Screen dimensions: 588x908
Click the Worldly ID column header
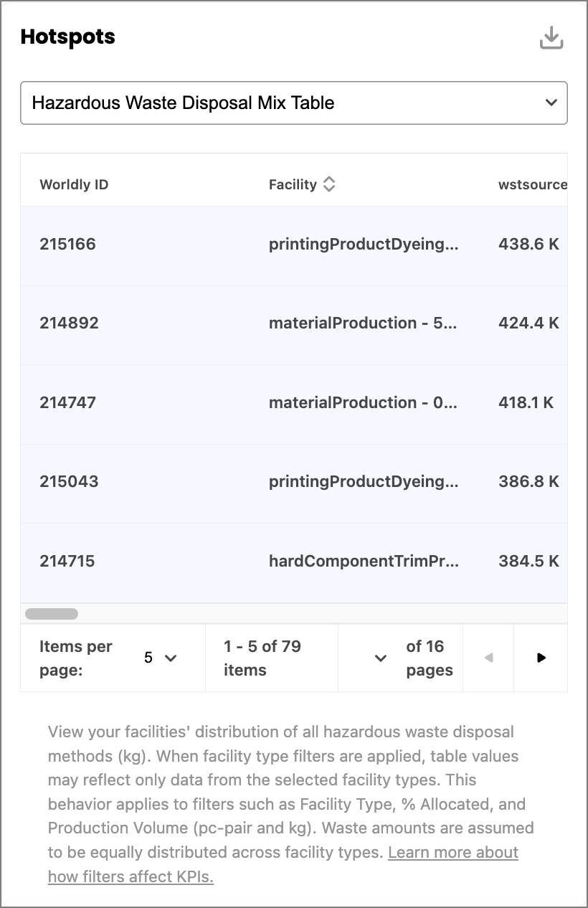point(74,184)
